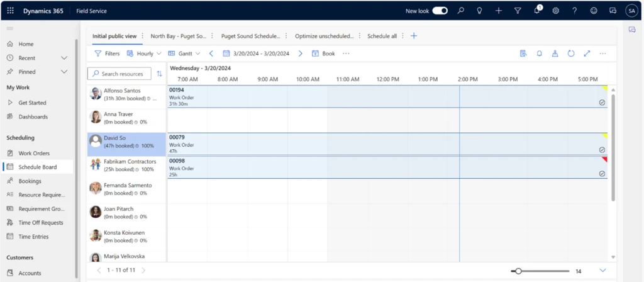Open the notifications bell
This screenshot has width=644, height=282.
tap(537, 11)
